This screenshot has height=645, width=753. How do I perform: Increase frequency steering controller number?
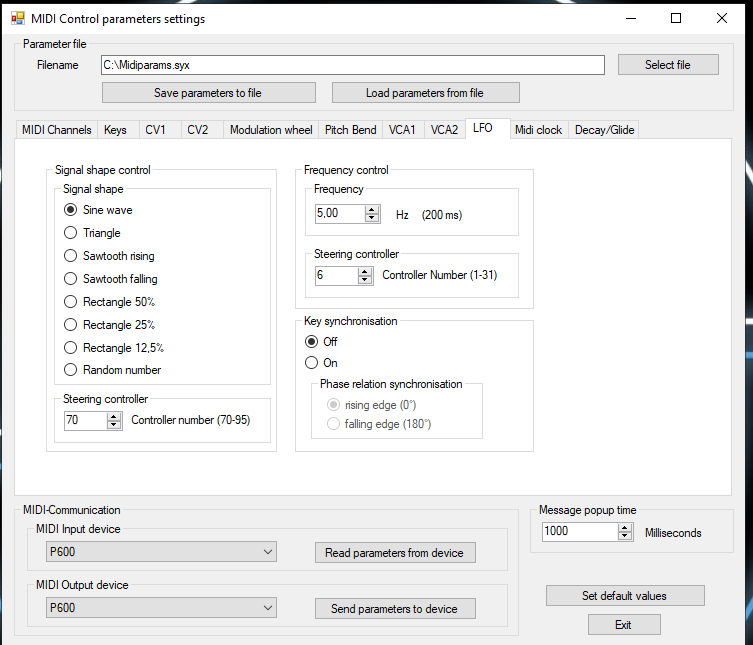click(x=365, y=272)
